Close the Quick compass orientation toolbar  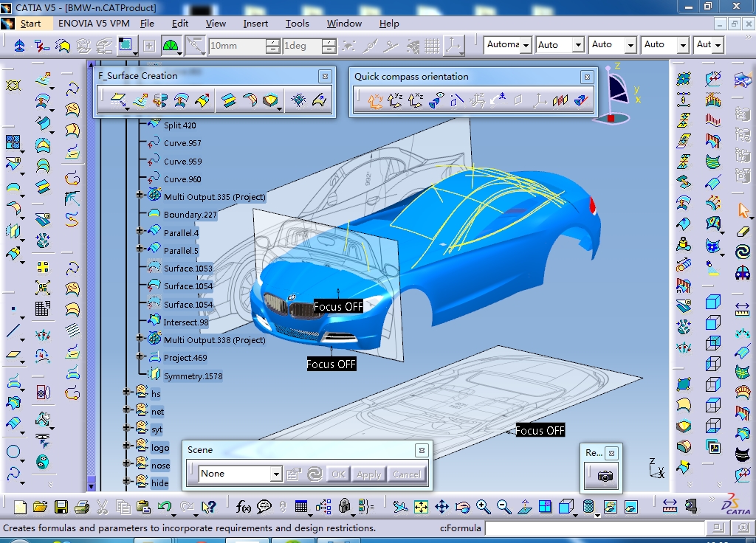[587, 77]
